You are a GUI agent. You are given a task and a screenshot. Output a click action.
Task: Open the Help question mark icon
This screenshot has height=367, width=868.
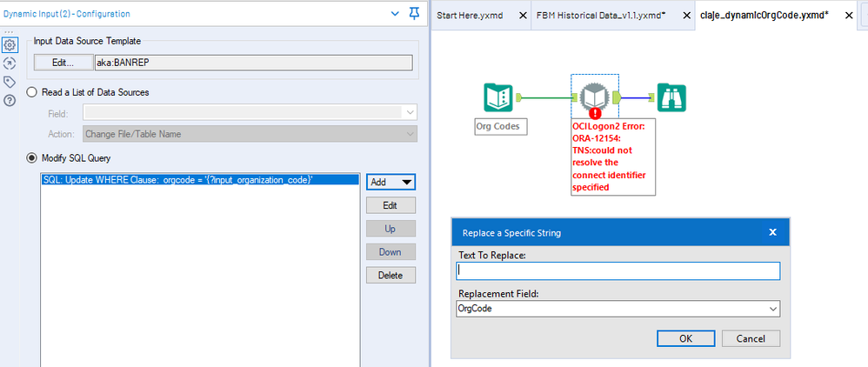click(x=9, y=101)
